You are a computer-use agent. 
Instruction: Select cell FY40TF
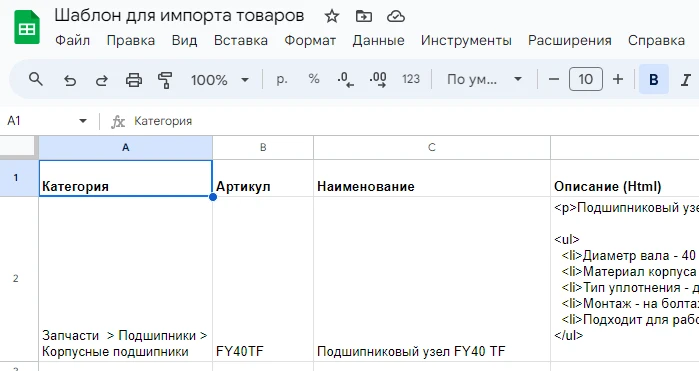click(263, 279)
